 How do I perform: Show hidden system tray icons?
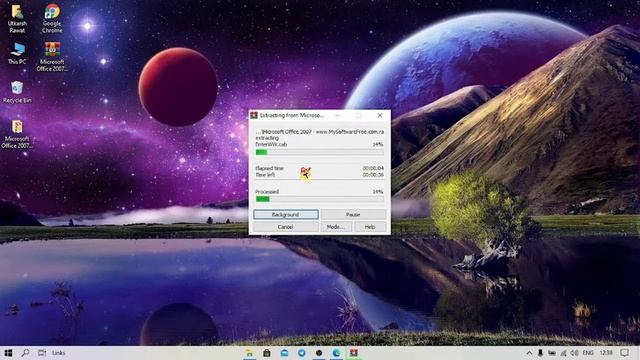[x=529, y=353]
